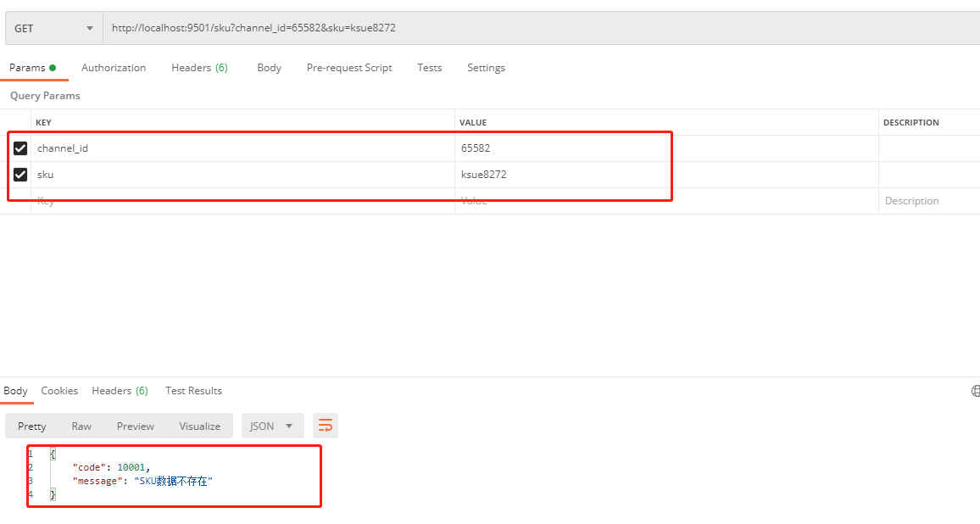The image size is (980, 524).
Task: Switch to the request Body tab
Action: coord(269,68)
